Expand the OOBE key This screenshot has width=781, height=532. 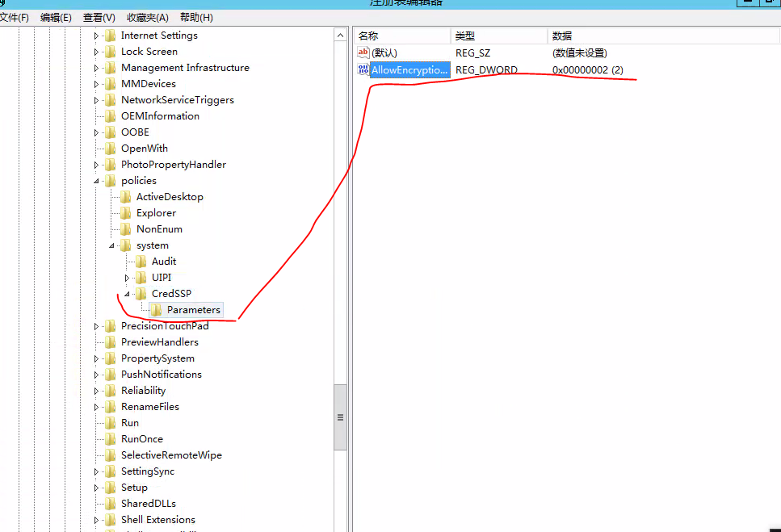pos(96,133)
